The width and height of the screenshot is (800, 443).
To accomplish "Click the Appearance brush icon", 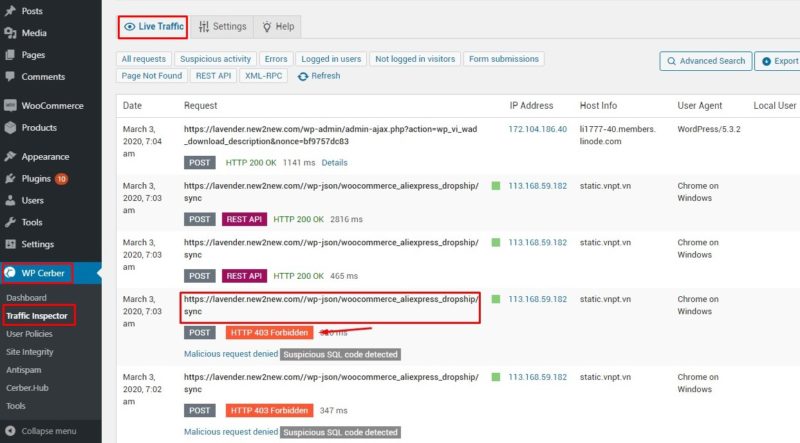I will point(10,157).
